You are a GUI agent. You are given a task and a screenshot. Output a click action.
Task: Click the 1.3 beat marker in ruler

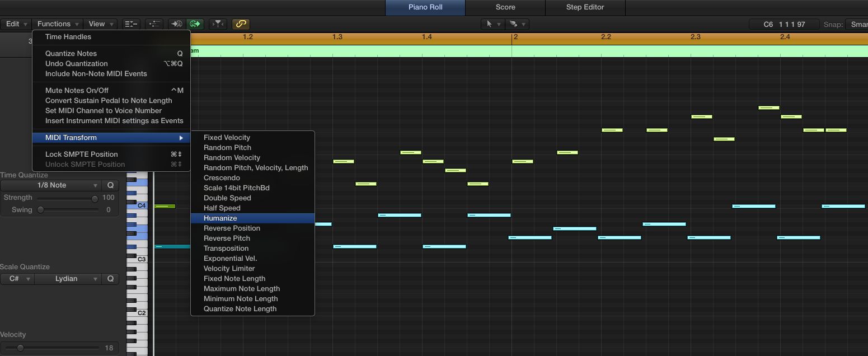coord(337,37)
